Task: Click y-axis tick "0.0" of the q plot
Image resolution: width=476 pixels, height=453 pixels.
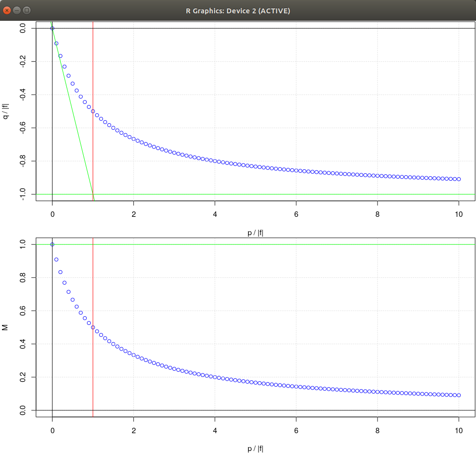Action: tap(23, 29)
